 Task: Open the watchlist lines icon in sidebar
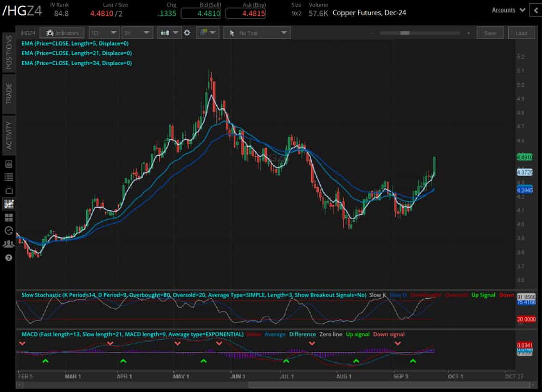[9, 177]
